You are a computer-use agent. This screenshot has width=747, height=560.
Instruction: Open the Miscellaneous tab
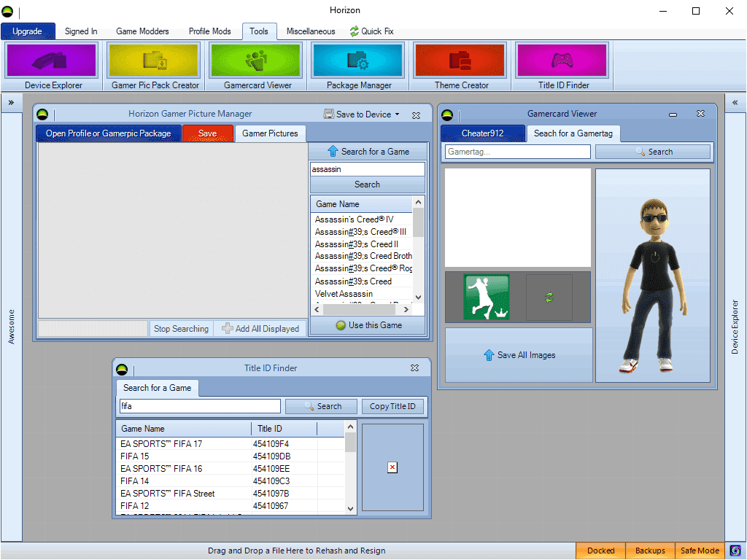(x=311, y=31)
